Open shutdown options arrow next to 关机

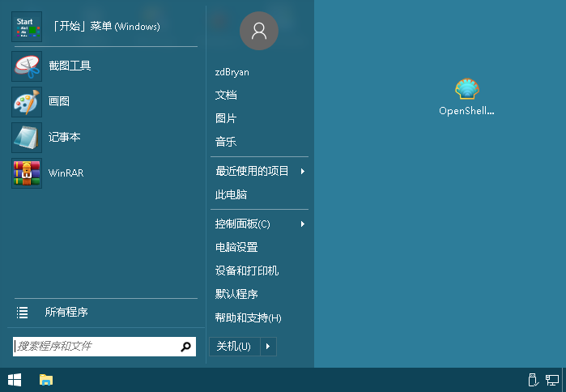268,347
